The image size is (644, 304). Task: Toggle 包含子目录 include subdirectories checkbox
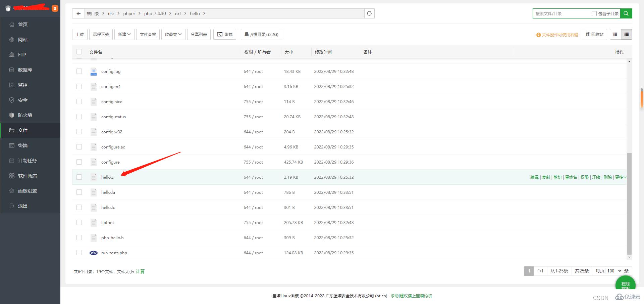pyautogui.click(x=594, y=13)
